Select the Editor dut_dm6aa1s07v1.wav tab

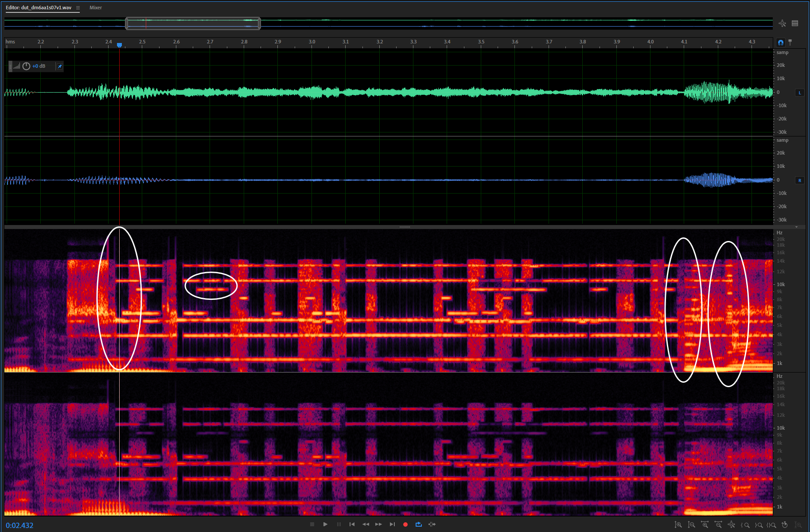(39, 8)
